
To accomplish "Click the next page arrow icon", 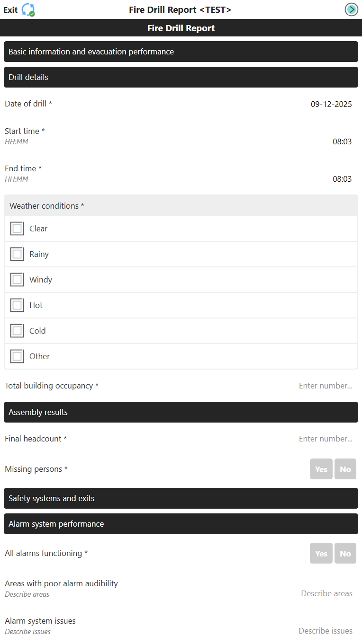I will tap(351, 9).
